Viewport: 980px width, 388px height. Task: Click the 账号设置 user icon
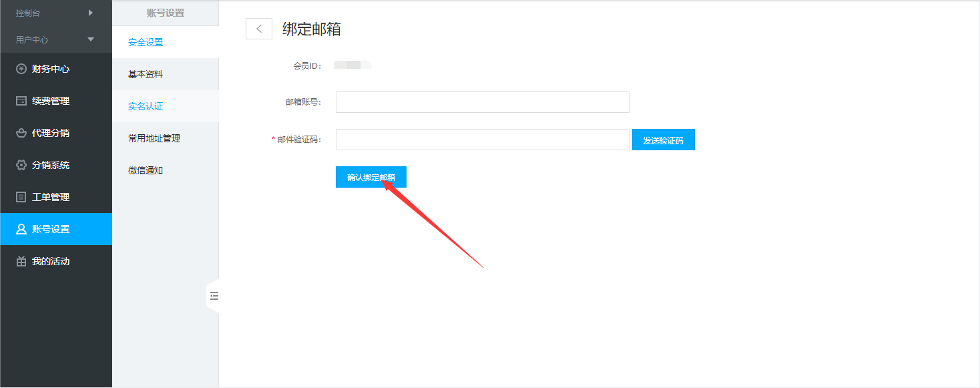click(x=21, y=229)
